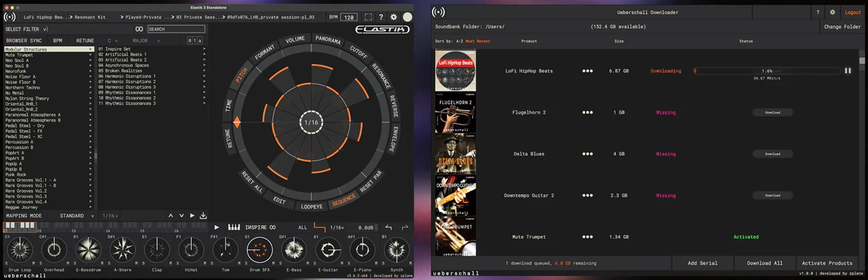Click the Elastik help question mark
Screen dimensions: 868x280
381,17
